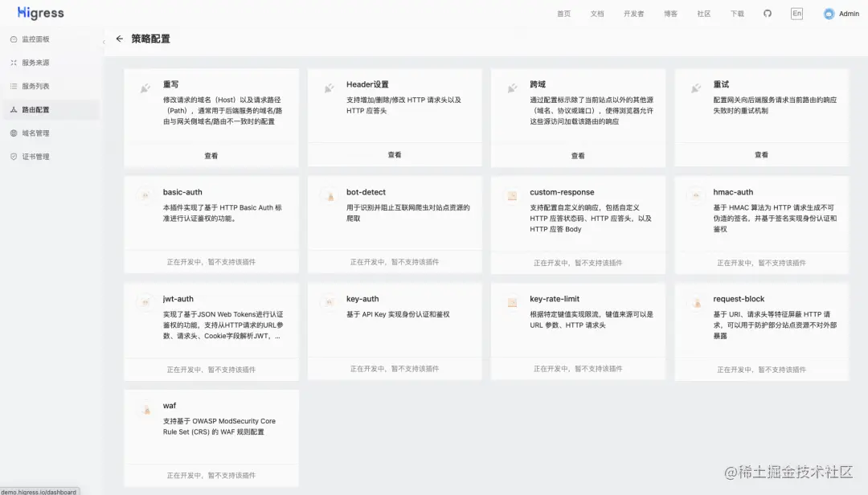Click 查看 on the 重试 card

(761, 155)
